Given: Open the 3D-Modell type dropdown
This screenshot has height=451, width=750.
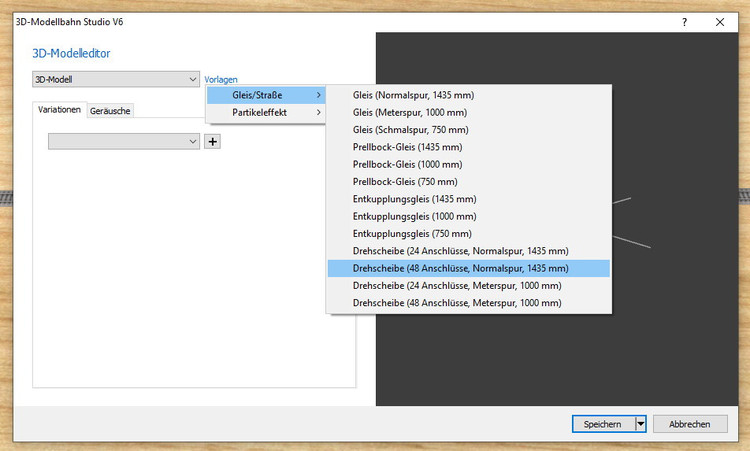Looking at the screenshot, I should (116, 79).
